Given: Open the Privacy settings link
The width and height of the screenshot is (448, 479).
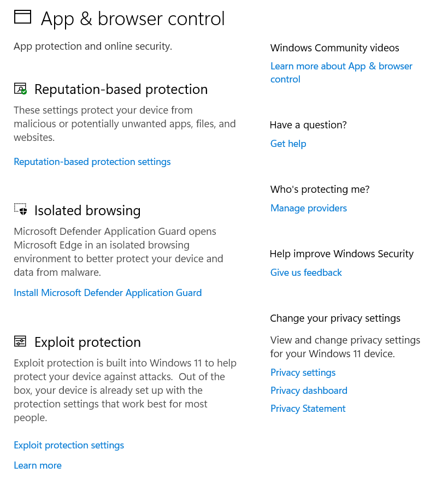Looking at the screenshot, I should click(303, 372).
